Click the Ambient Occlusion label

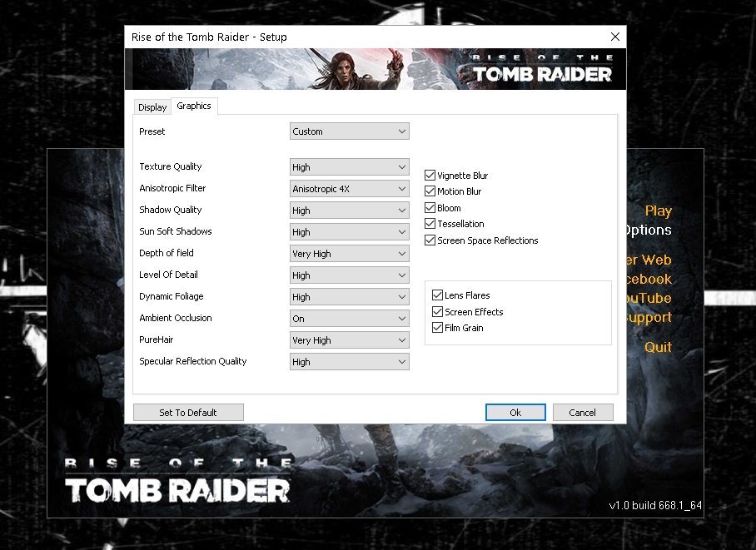(176, 318)
